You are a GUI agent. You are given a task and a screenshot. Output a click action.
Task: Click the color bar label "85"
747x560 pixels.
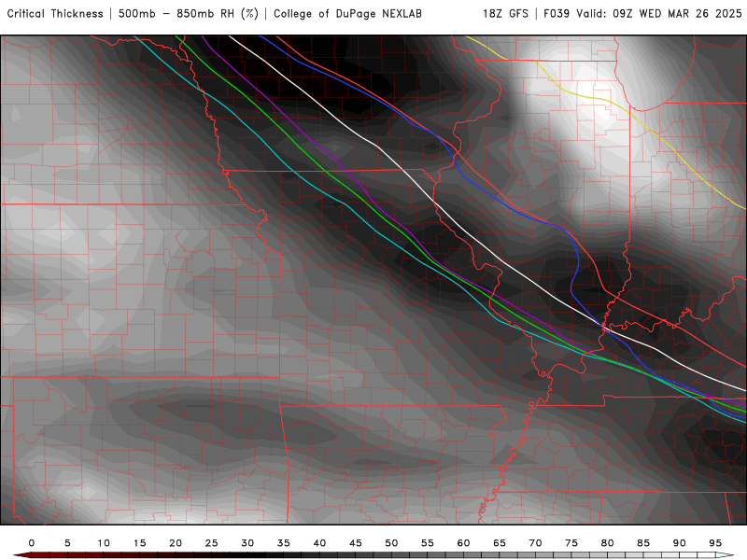[x=643, y=543]
